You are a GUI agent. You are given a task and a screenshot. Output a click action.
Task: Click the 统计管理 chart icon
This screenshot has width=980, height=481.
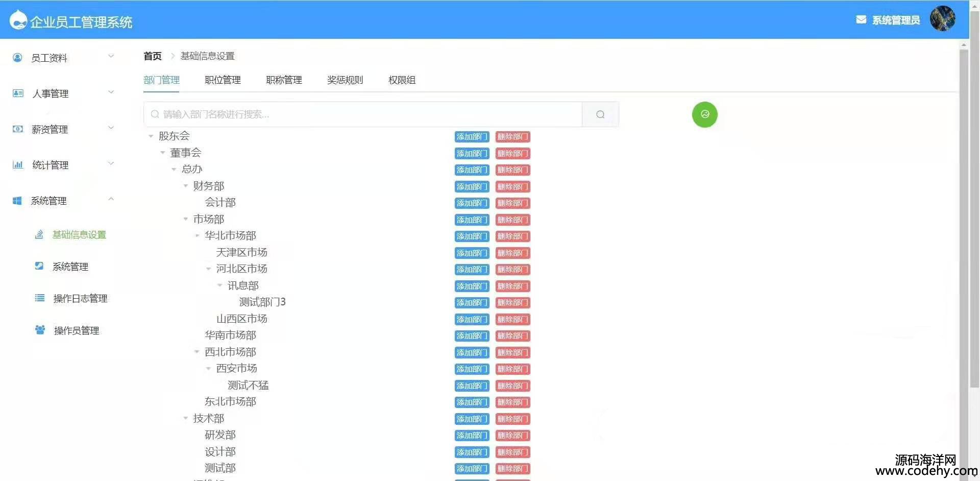pyautogui.click(x=17, y=165)
